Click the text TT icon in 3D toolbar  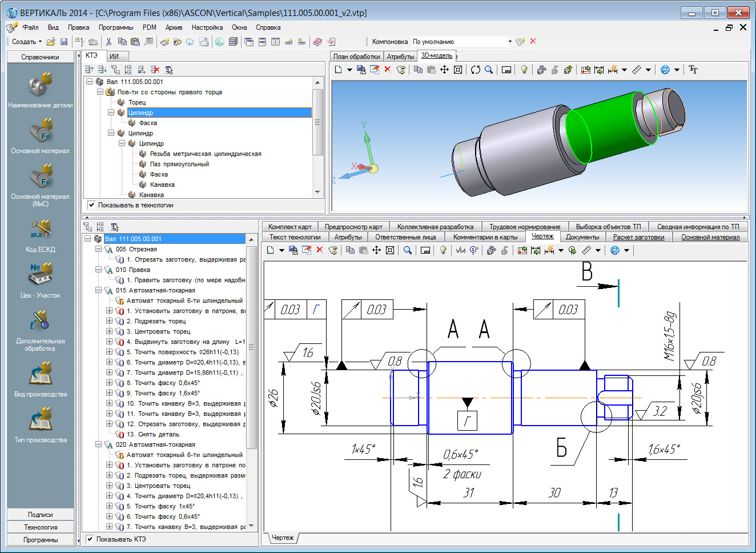pos(693,70)
